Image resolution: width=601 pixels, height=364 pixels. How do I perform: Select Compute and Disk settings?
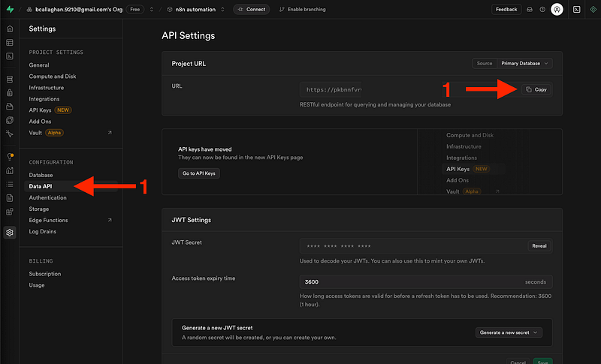click(x=52, y=77)
